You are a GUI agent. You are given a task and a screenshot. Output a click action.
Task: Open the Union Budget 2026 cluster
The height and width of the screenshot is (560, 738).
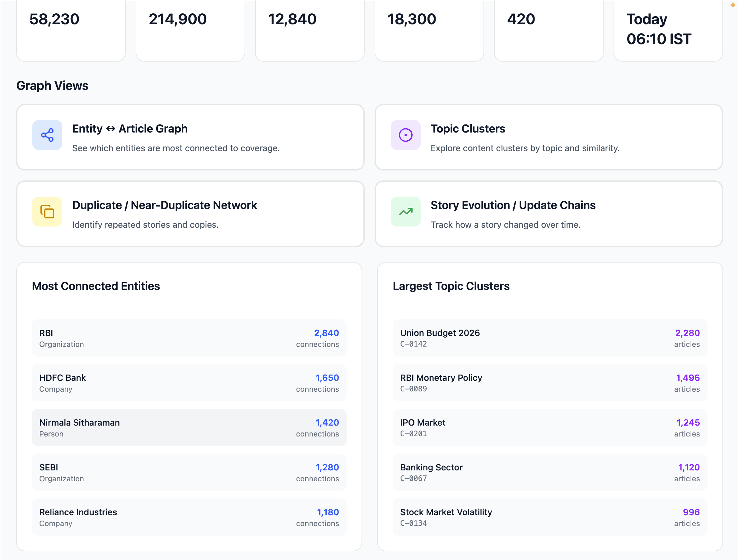click(549, 338)
